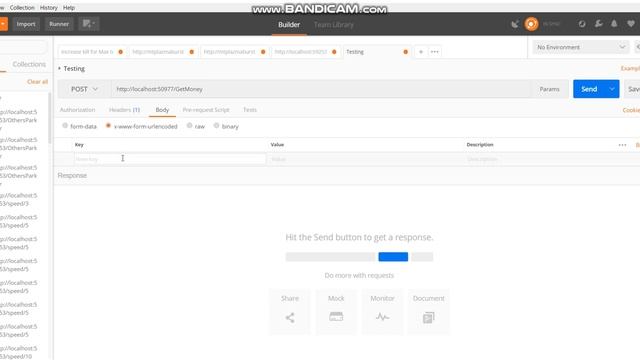This screenshot has width=640, height=360.
Task: Select the form-data radio option
Action: [65, 126]
